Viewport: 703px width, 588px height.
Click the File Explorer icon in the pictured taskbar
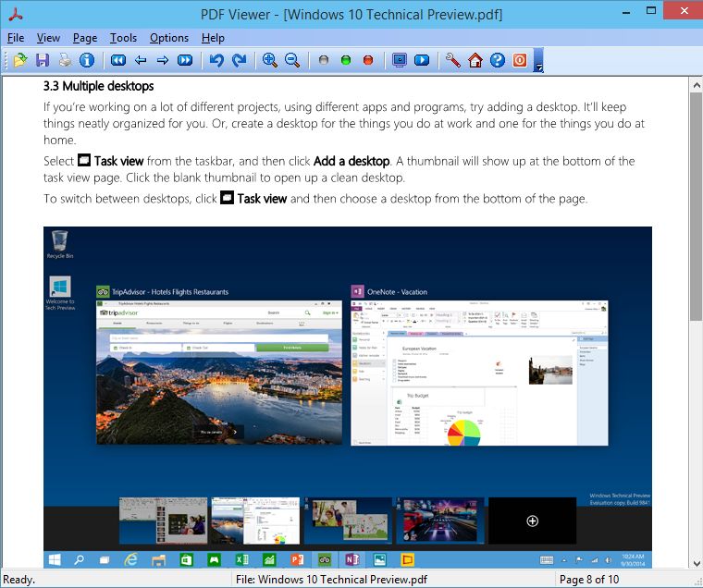(x=158, y=559)
